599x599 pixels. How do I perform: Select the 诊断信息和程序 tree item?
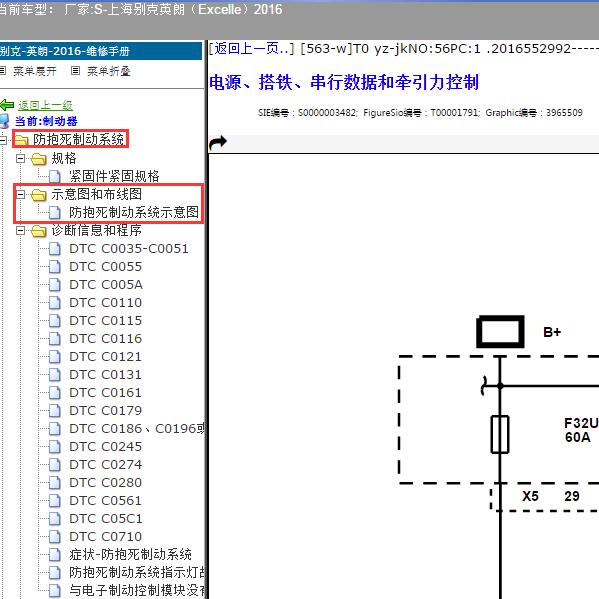pos(97,230)
